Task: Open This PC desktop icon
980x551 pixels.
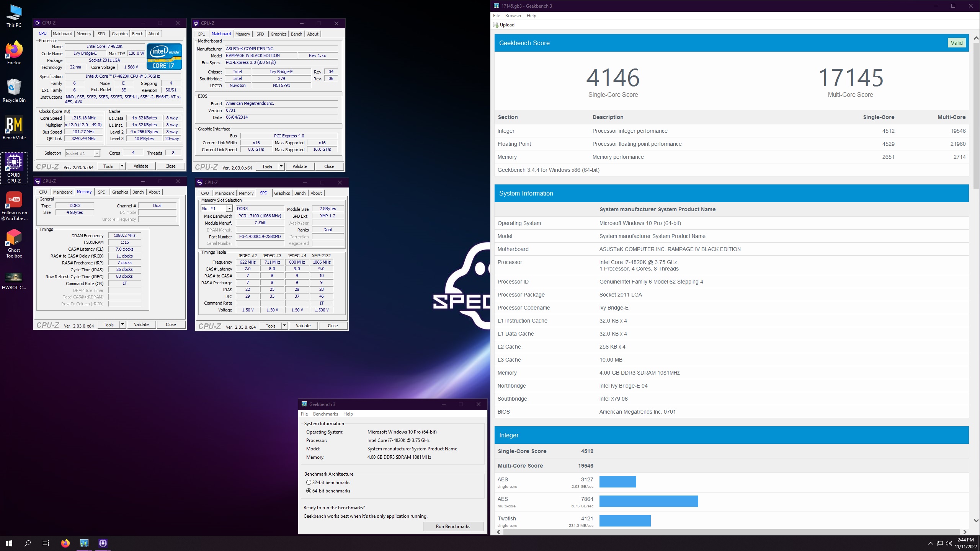Action: coord(14,16)
